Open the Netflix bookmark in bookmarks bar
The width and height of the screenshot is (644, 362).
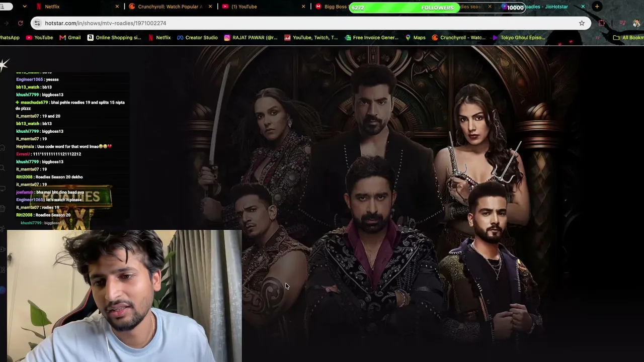tap(159, 38)
